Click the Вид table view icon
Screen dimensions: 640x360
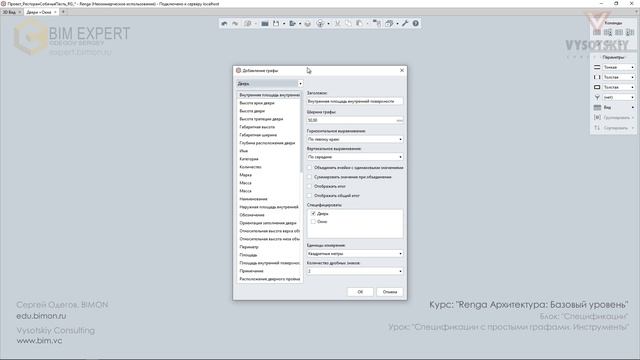click(597, 107)
